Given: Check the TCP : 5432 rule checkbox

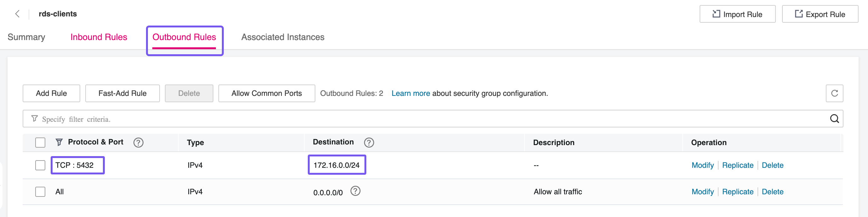Looking at the screenshot, I should [x=40, y=165].
